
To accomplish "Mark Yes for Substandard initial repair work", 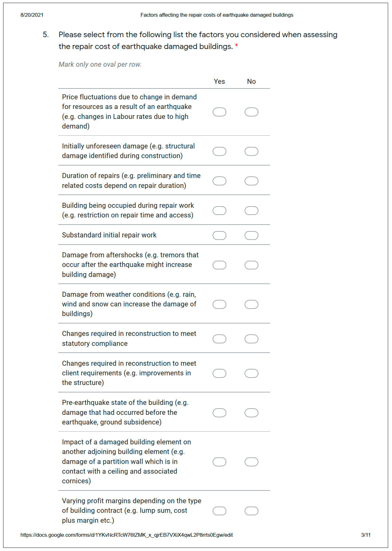I will point(219,235).
